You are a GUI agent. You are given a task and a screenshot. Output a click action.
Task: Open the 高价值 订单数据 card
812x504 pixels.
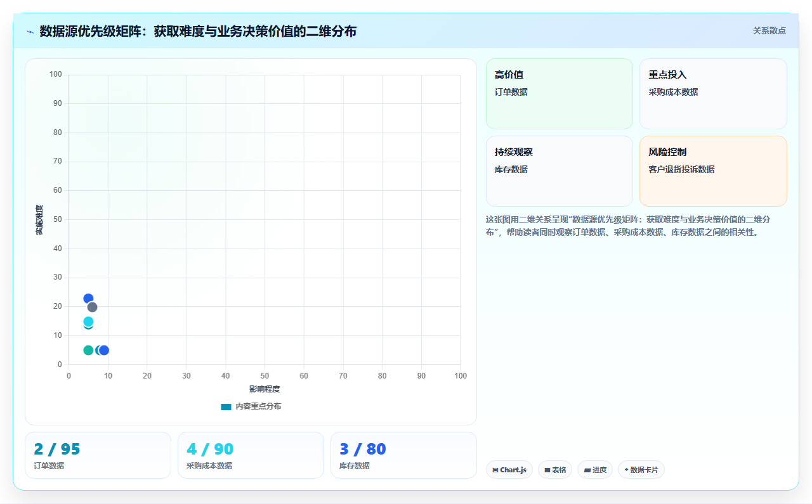pos(560,94)
